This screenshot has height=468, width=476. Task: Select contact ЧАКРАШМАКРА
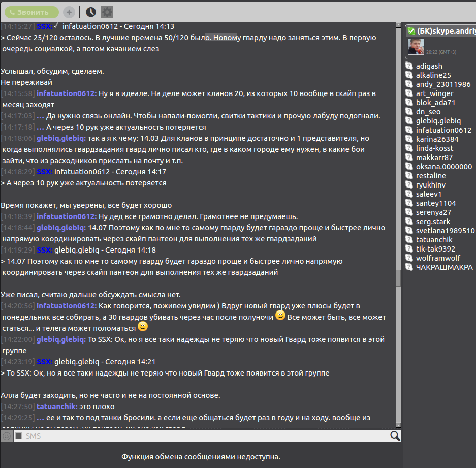point(444,267)
